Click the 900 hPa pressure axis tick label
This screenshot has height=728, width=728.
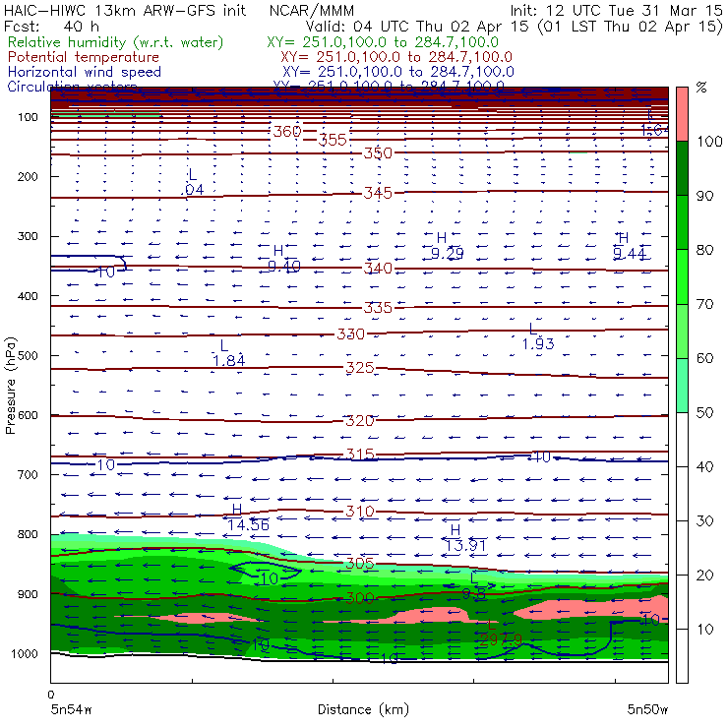pos(28,594)
